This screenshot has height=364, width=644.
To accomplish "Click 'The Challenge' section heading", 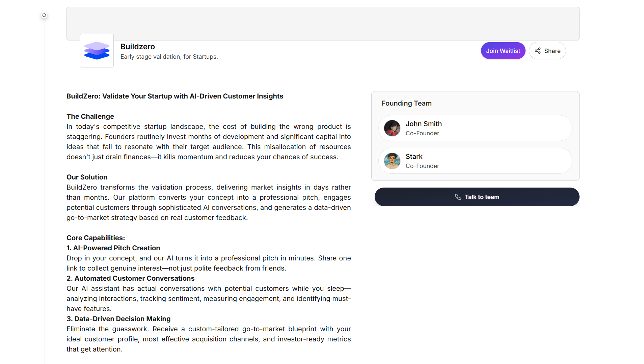I will 90,116.
